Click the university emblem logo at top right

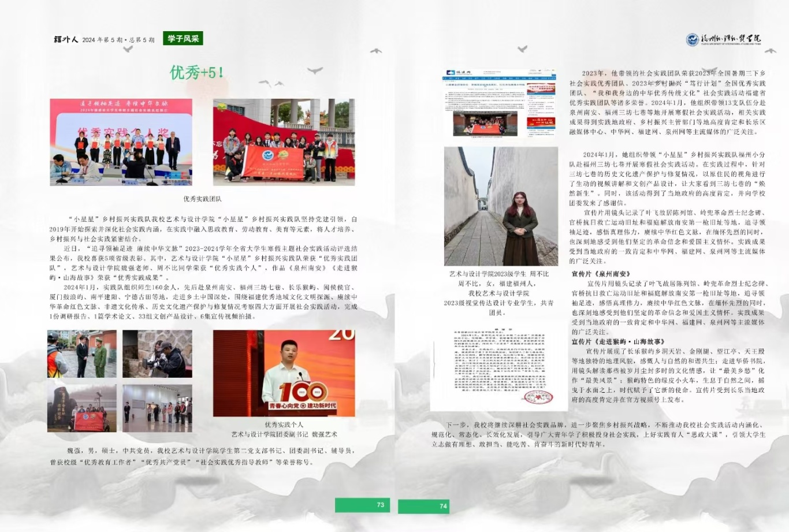692,39
